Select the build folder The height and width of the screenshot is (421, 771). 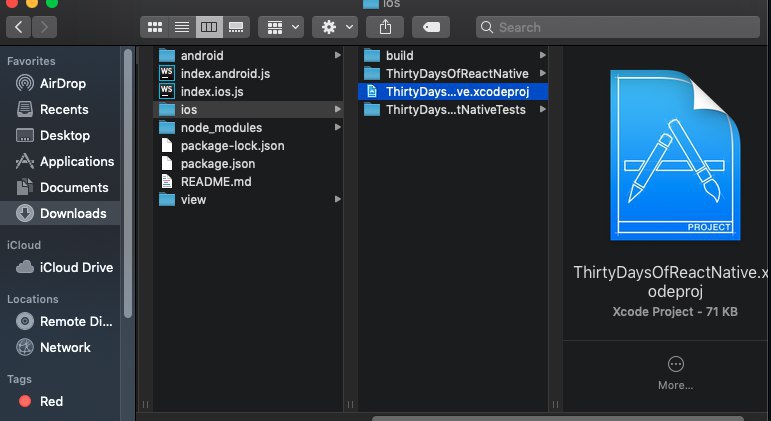click(x=453, y=56)
